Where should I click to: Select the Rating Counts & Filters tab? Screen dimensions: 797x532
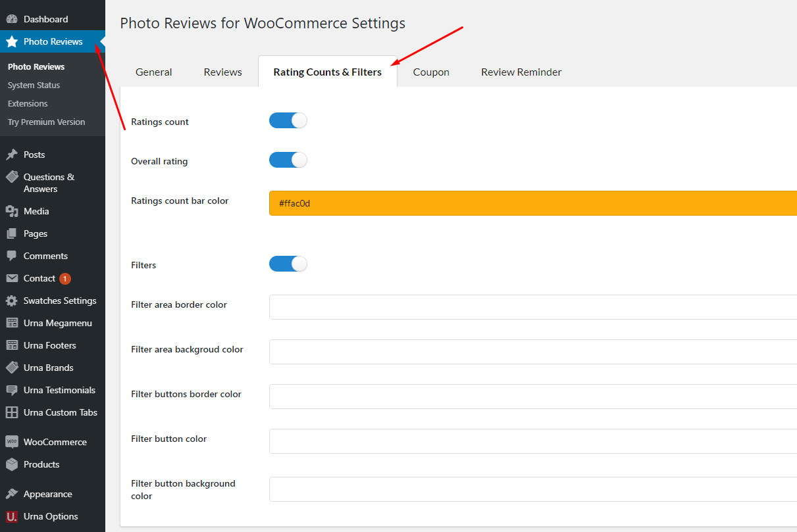(328, 72)
